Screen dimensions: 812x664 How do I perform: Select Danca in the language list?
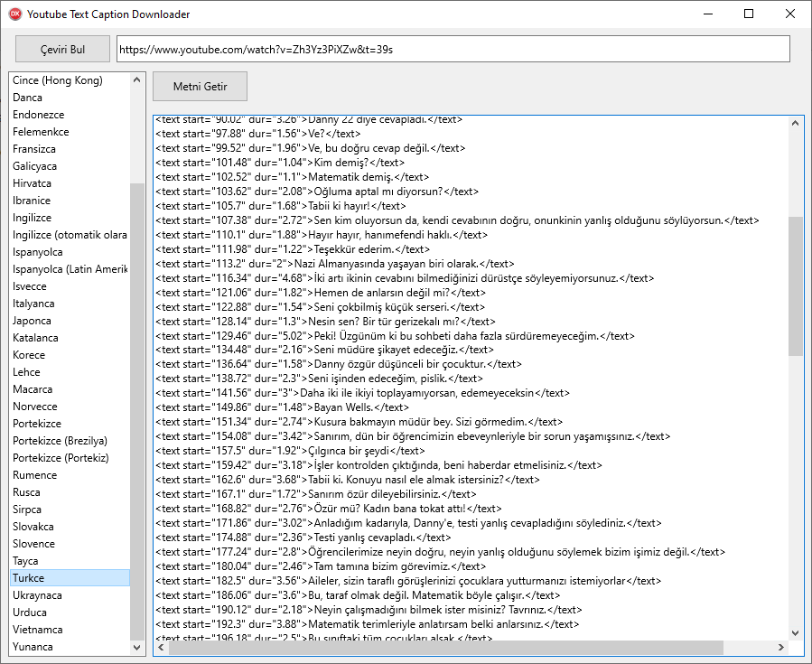tap(70, 98)
